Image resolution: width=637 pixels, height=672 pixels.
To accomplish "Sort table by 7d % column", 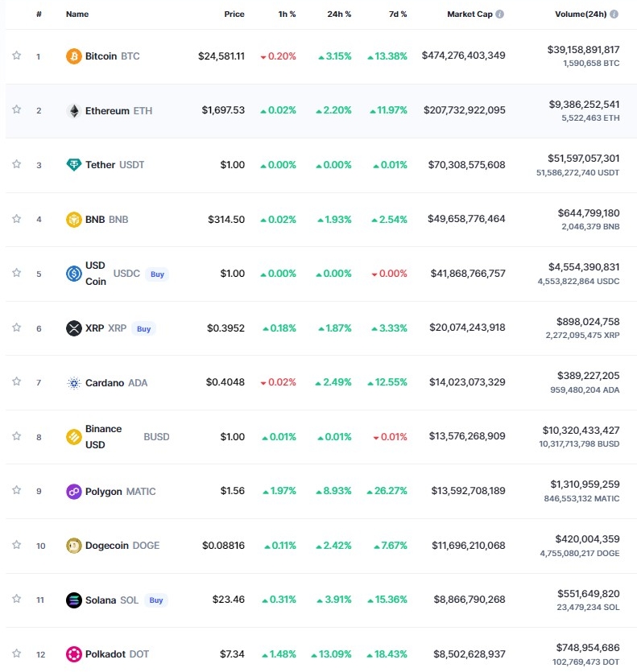I will point(398,14).
